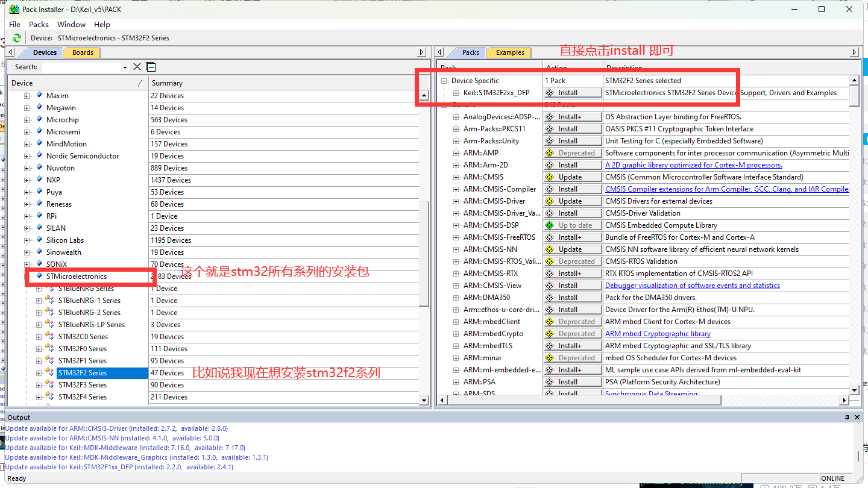The width and height of the screenshot is (868, 488).
Task: Open the CMSIS Compiler extensions link
Action: coord(728,189)
